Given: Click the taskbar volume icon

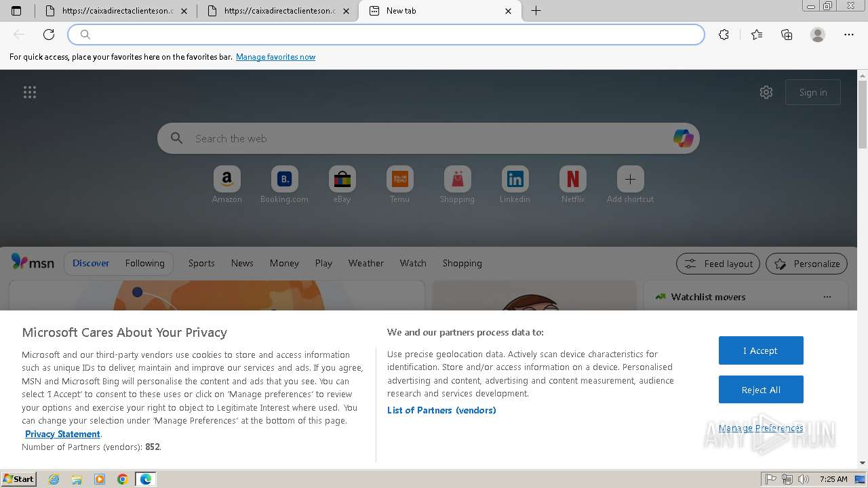Looking at the screenshot, I should (x=804, y=479).
